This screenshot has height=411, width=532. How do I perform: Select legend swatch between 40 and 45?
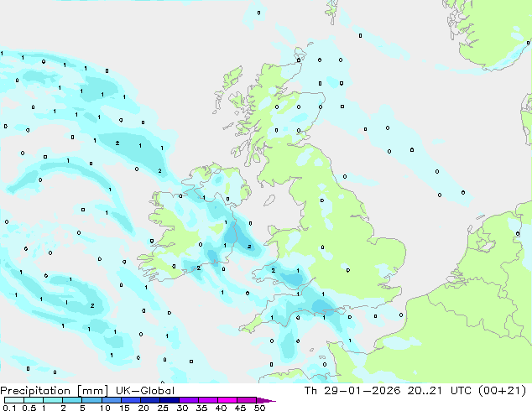227,400
